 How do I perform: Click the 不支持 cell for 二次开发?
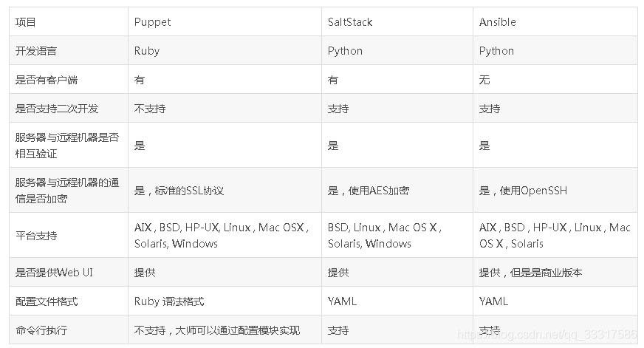[225, 108]
